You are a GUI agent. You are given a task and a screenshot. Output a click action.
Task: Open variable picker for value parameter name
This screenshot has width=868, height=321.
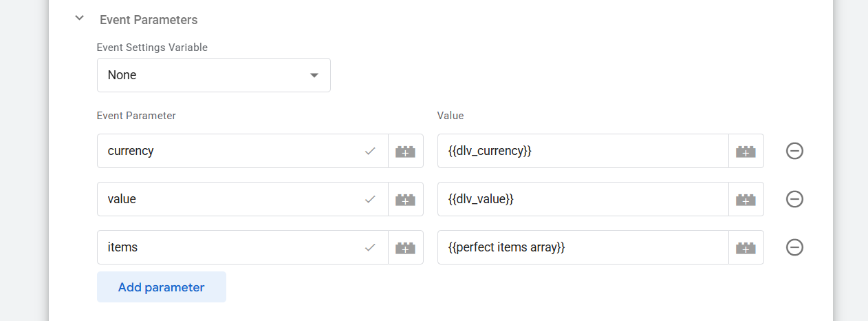coord(405,199)
